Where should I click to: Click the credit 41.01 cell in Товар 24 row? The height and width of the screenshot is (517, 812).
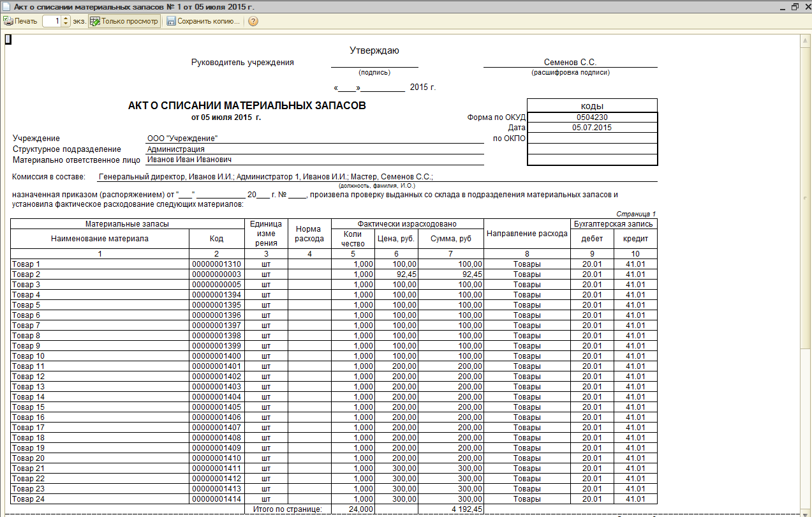click(635, 499)
